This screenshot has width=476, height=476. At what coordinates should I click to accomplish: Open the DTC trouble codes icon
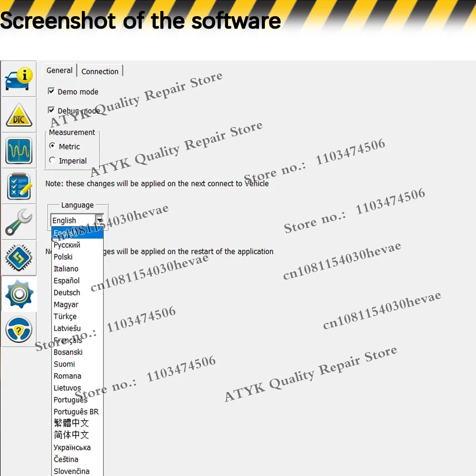point(19,115)
